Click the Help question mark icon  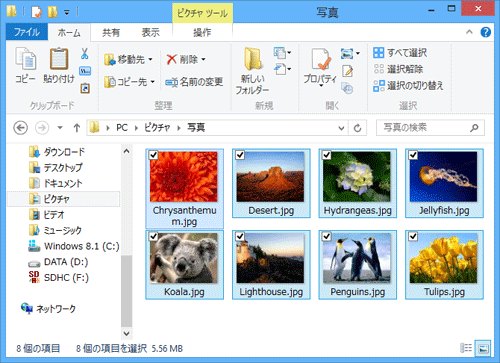(x=485, y=32)
